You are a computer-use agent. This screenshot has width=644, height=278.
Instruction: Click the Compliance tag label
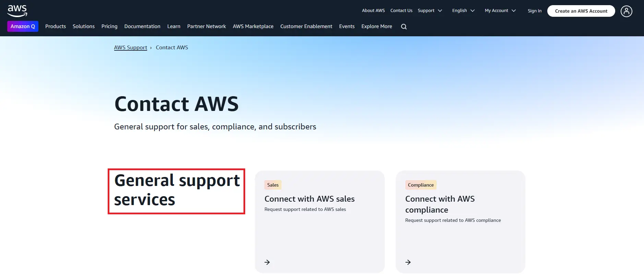point(421,185)
